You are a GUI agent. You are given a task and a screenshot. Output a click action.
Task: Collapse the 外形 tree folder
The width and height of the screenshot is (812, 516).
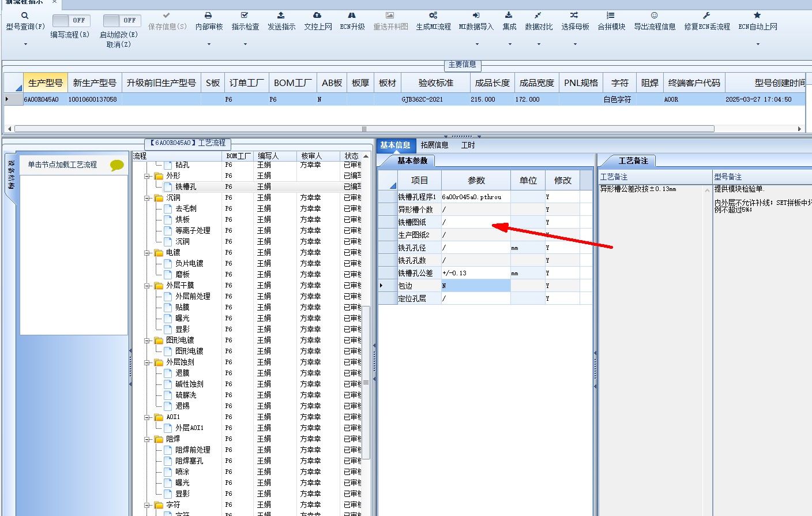pyautogui.click(x=148, y=176)
